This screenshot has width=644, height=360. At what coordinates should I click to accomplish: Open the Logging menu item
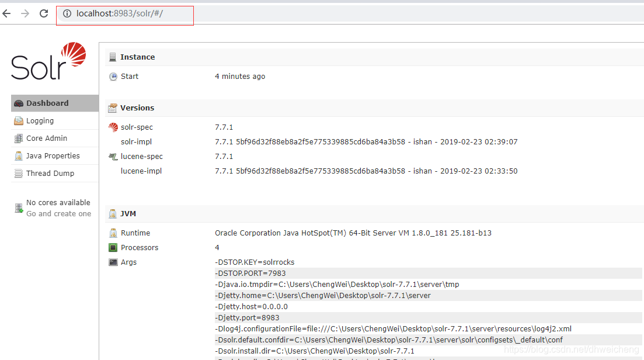(55, 121)
